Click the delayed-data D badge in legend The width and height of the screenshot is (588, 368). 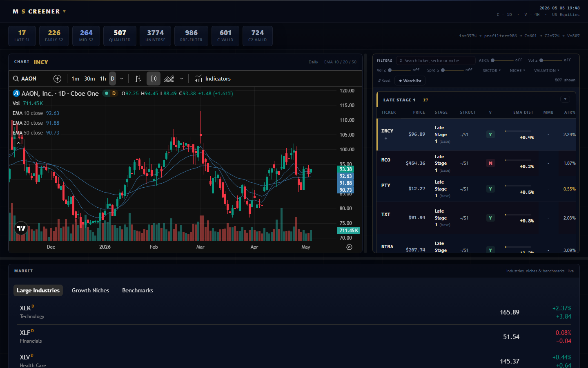click(x=114, y=93)
